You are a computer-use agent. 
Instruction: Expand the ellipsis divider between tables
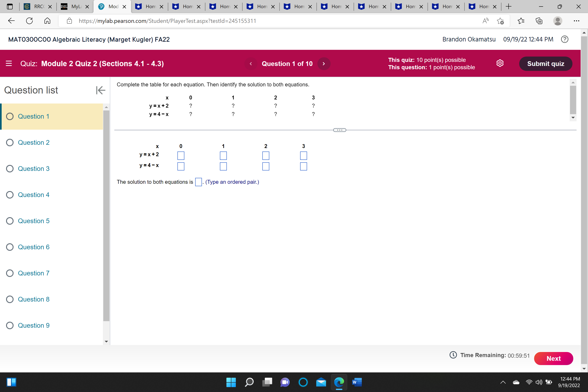[339, 130]
